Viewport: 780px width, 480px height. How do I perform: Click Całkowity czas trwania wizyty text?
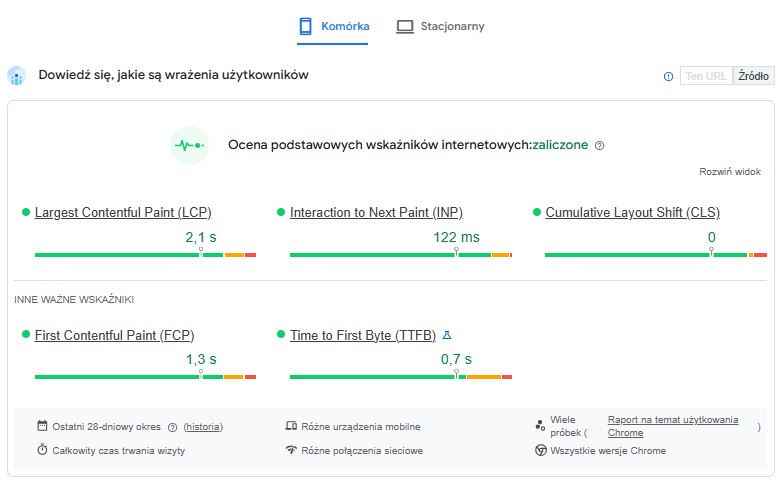pos(118,451)
